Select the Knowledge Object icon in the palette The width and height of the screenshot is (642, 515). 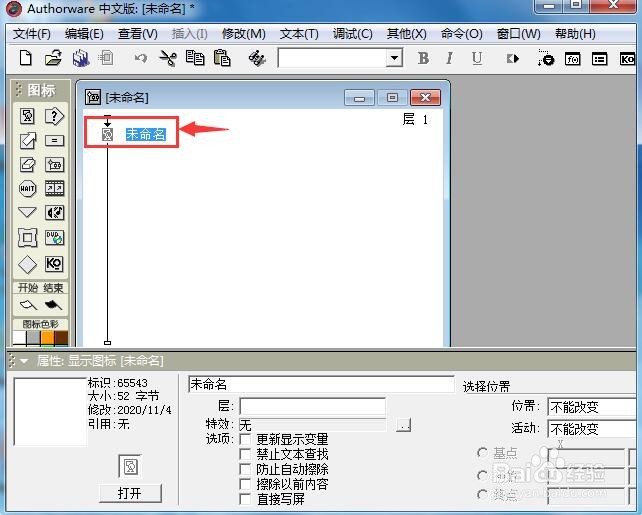click(x=54, y=264)
